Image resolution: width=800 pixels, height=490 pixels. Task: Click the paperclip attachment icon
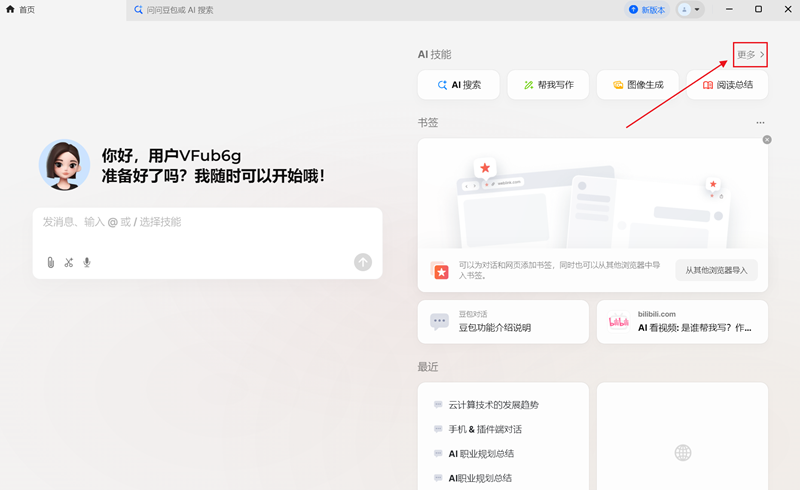51,262
